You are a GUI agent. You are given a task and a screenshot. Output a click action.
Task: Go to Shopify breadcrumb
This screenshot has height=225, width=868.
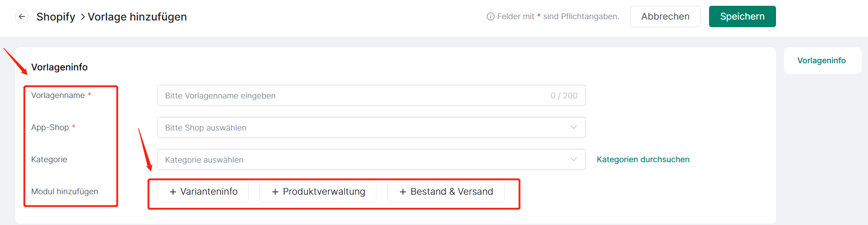tap(56, 16)
